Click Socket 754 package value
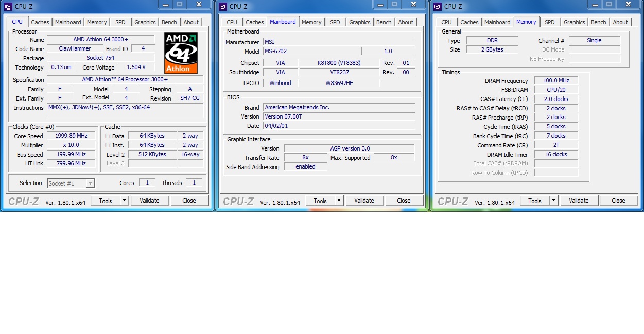644x334 pixels. [x=101, y=58]
